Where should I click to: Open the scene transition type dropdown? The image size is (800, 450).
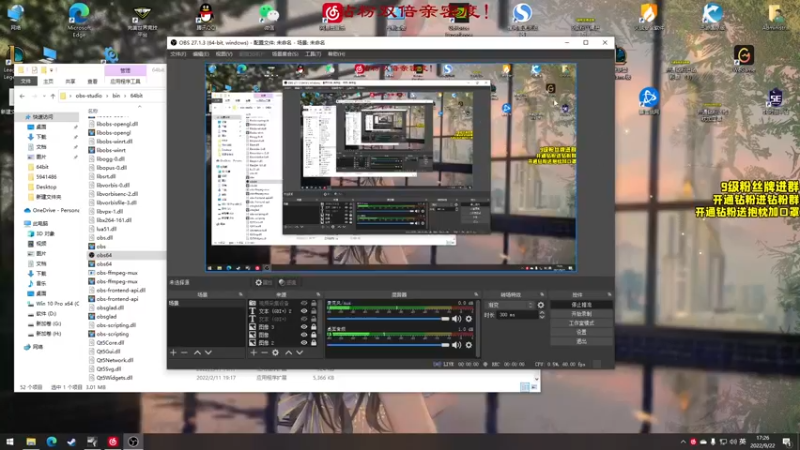510,305
